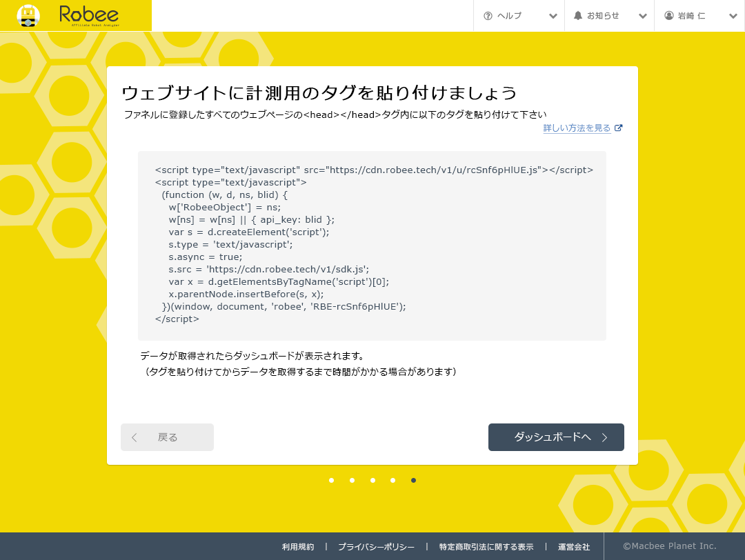
Task: Select the third step indicator dot
Action: point(373,480)
